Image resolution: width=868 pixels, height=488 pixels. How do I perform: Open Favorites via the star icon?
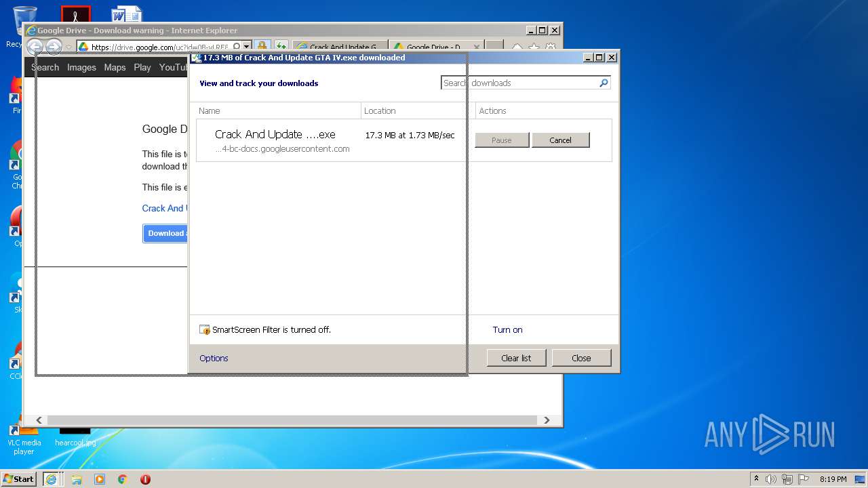pyautogui.click(x=534, y=47)
